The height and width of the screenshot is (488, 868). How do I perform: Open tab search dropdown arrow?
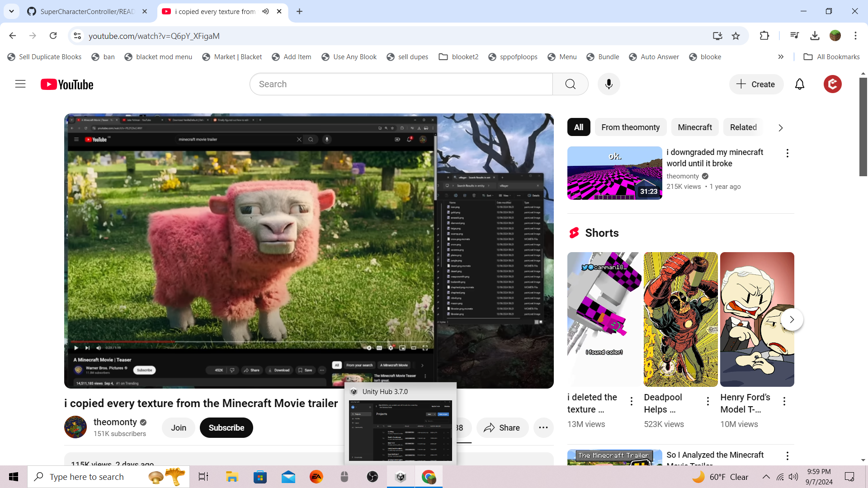[x=11, y=11]
